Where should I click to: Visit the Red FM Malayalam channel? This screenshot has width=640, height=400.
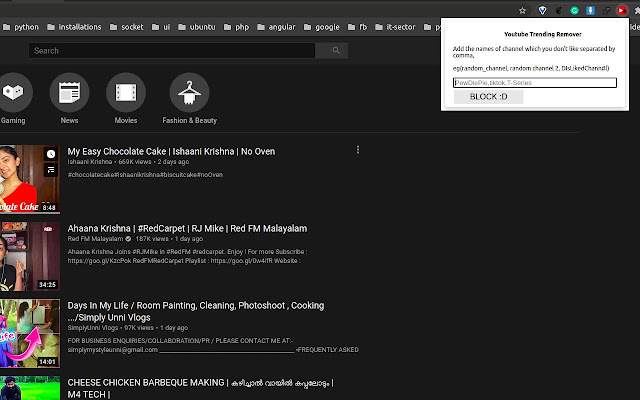(95, 239)
